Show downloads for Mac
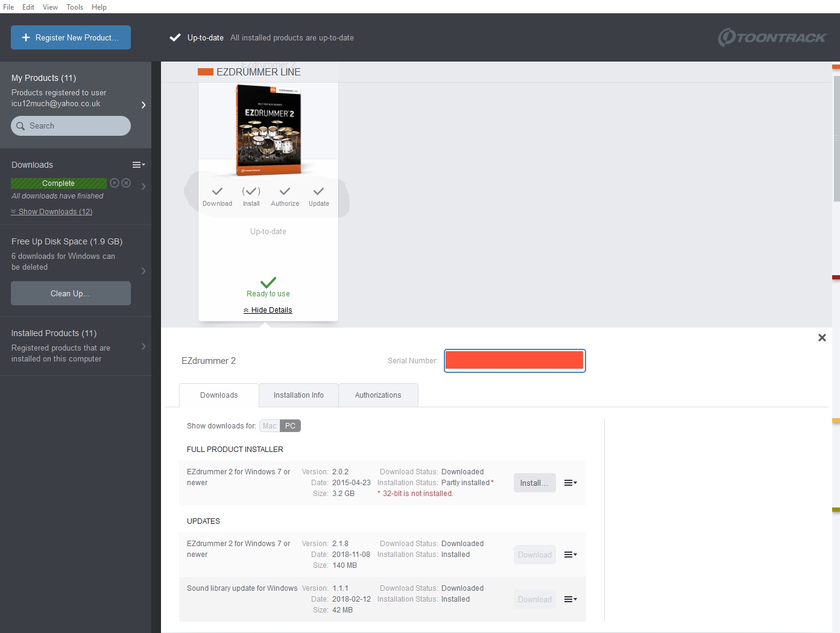This screenshot has height=633, width=840. click(270, 426)
